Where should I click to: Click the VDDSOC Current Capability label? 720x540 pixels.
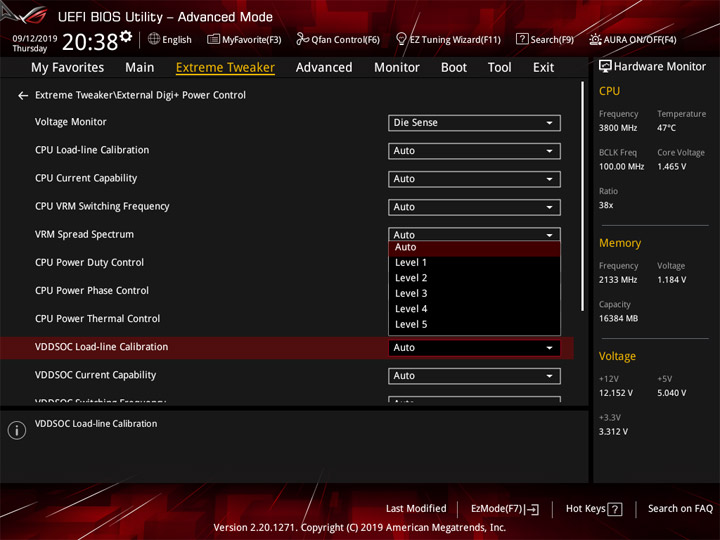pos(96,375)
